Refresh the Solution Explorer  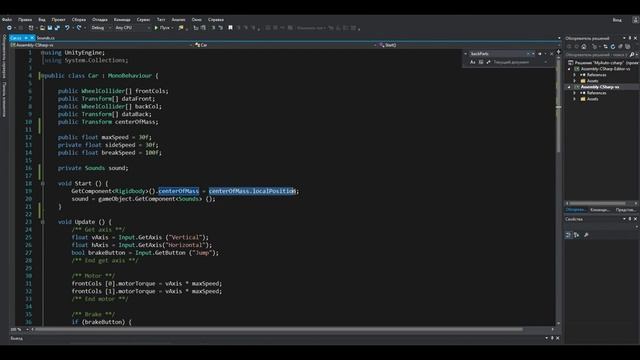point(613,47)
